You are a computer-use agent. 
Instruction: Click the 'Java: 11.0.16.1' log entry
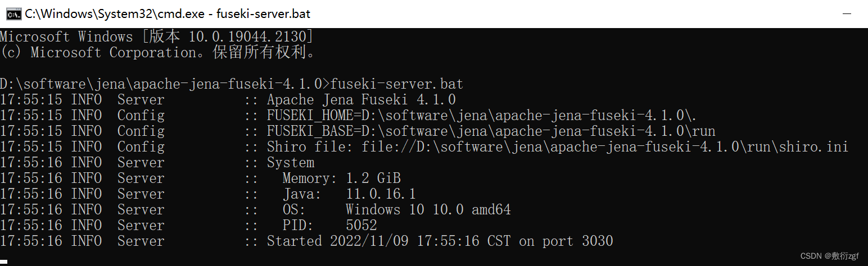click(349, 194)
